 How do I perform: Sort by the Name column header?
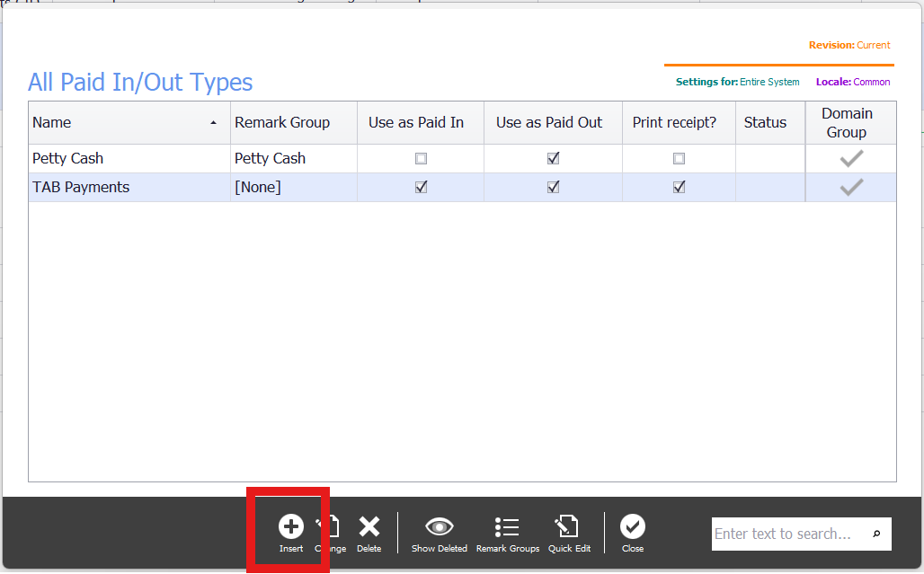click(129, 122)
